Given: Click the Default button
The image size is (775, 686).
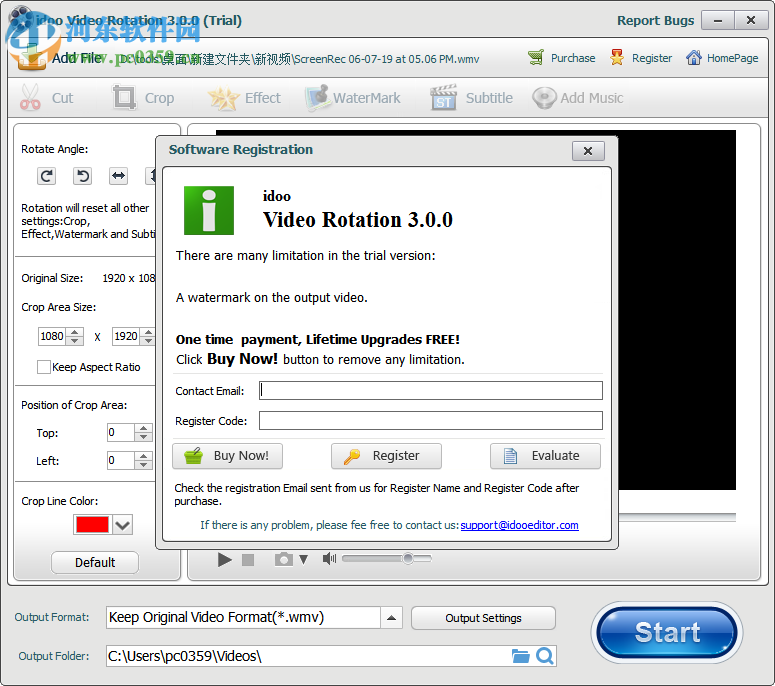Looking at the screenshot, I should coord(95,562).
